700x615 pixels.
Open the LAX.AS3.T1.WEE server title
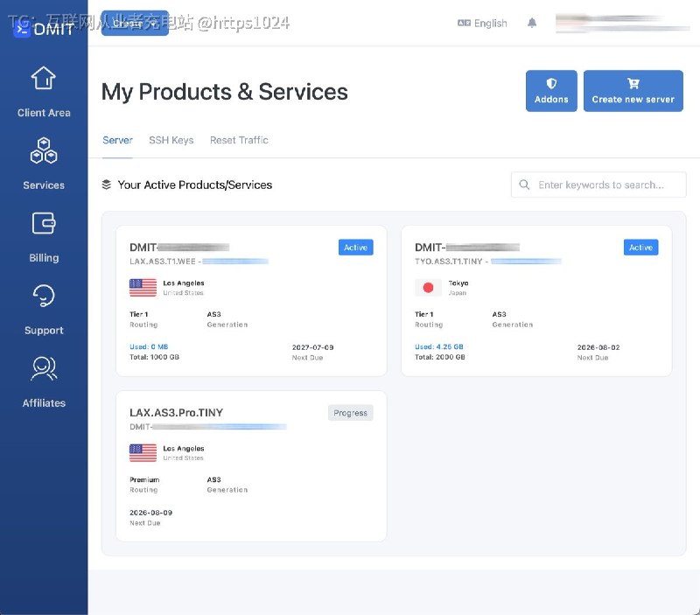pyautogui.click(x=179, y=248)
